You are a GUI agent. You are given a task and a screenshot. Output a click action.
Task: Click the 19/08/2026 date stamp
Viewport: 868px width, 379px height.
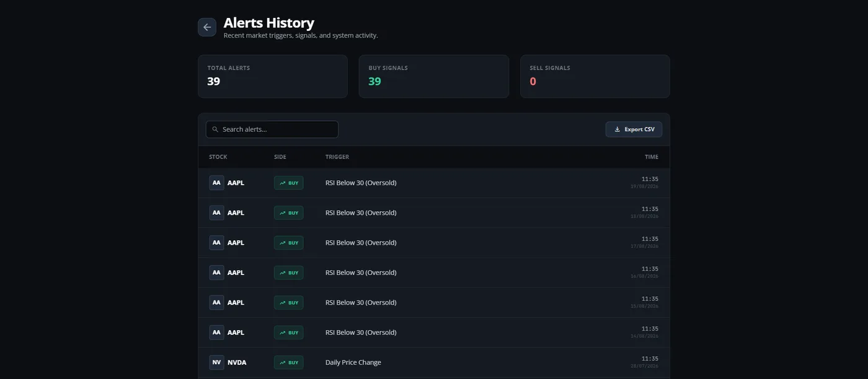[x=644, y=186]
